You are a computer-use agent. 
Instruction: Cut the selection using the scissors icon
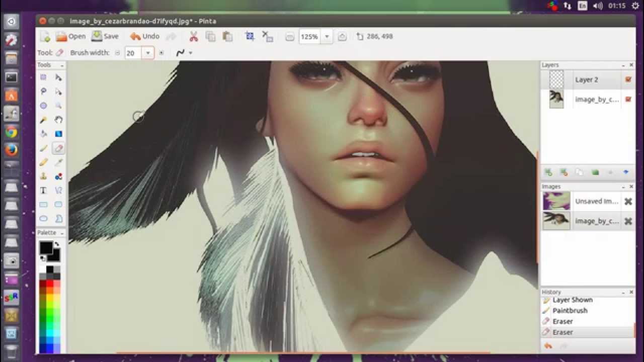[x=194, y=36]
